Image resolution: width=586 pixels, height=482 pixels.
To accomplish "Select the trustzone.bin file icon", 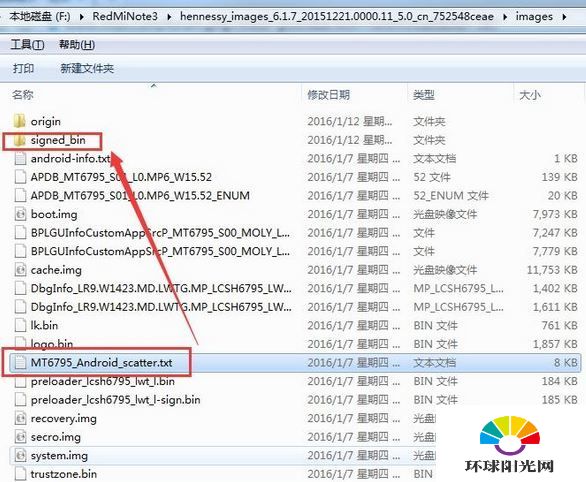I will coord(20,474).
